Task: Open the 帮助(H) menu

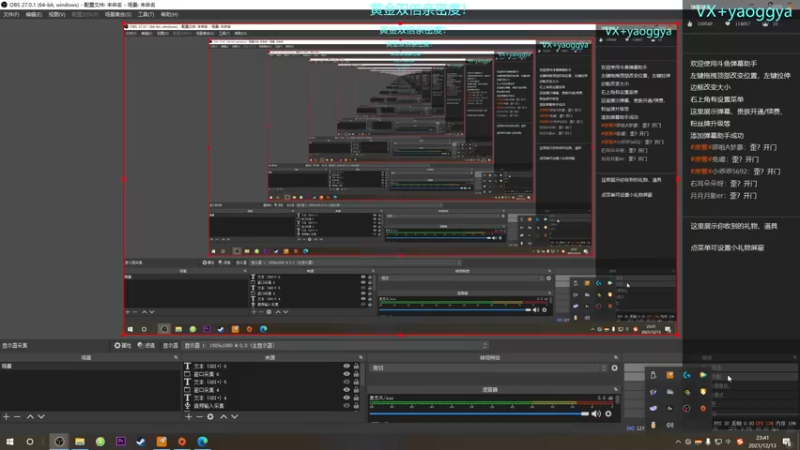Action: pos(169,14)
